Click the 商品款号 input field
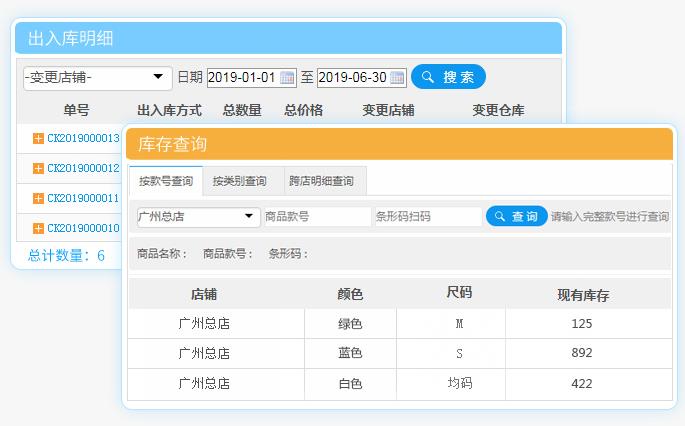This screenshot has height=426, width=685. coord(316,217)
